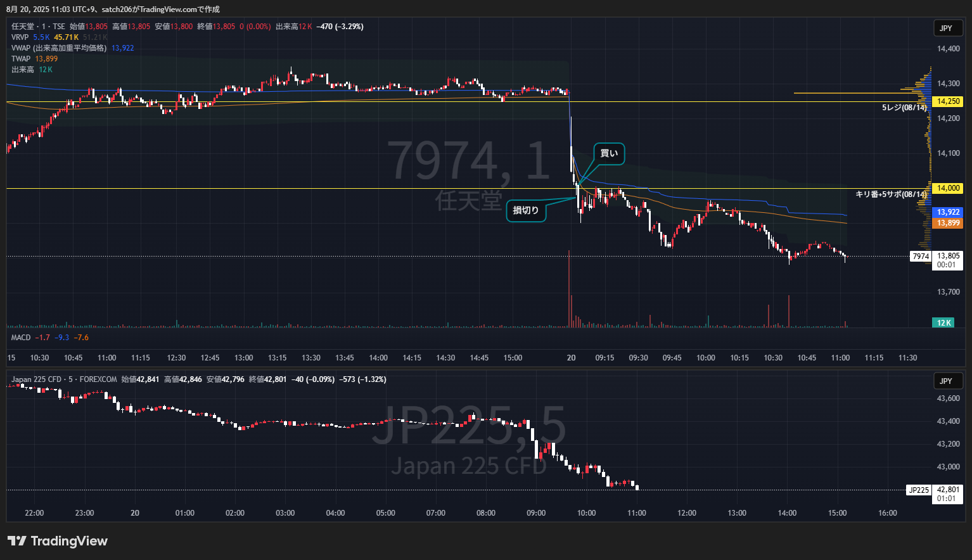This screenshot has height=560, width=972.
Task: Click the blue 13,922 VWAP price tag
Action: (x=949, y=212)
